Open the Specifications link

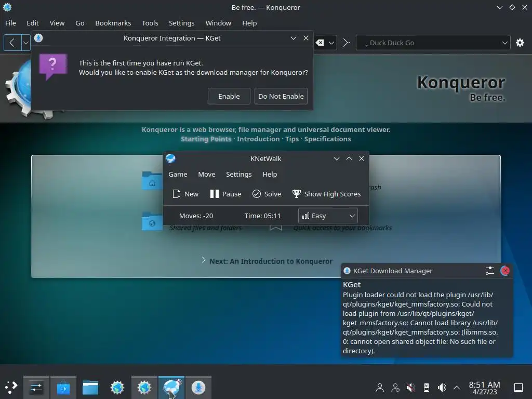[327, 139]
